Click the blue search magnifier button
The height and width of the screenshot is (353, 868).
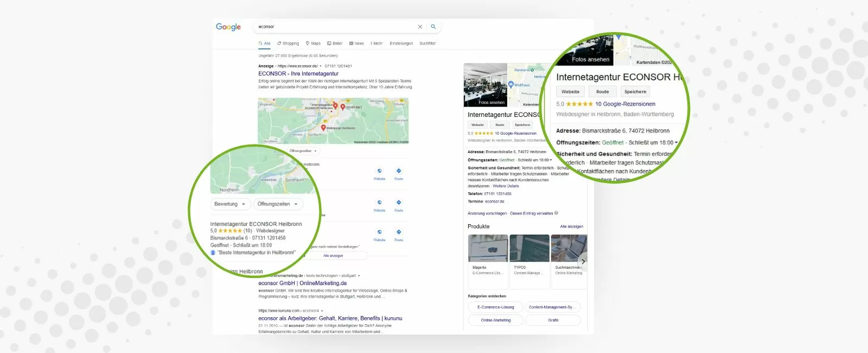(433, 27)
